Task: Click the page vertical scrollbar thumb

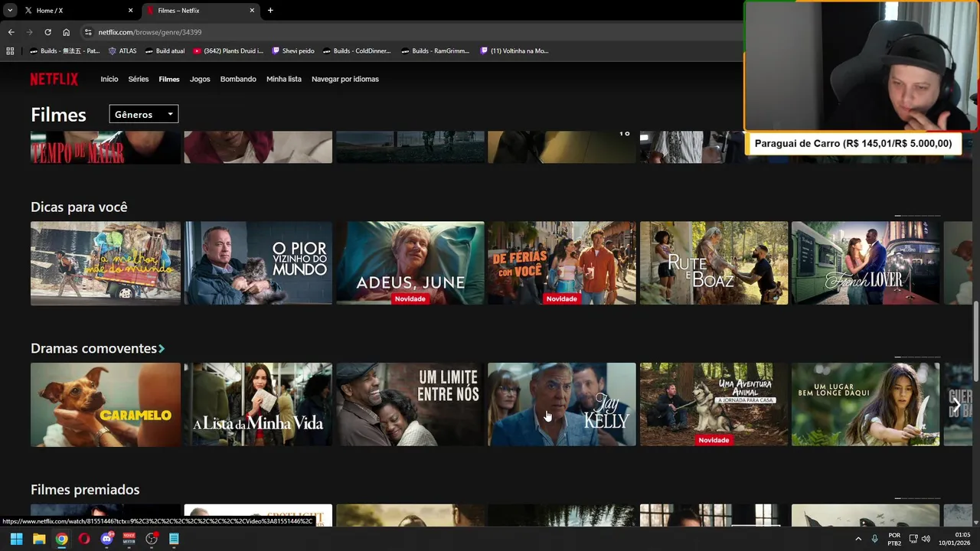Action: click(x=976, y=341)
